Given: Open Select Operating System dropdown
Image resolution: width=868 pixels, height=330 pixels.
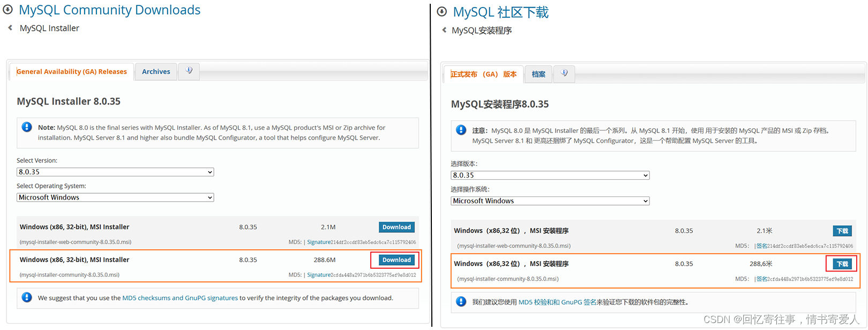Looking at the screenshot, I should coord(115,197).
